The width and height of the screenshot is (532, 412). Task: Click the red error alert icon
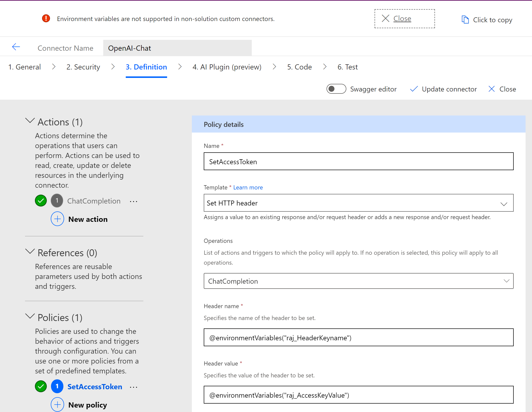point(46,19)
